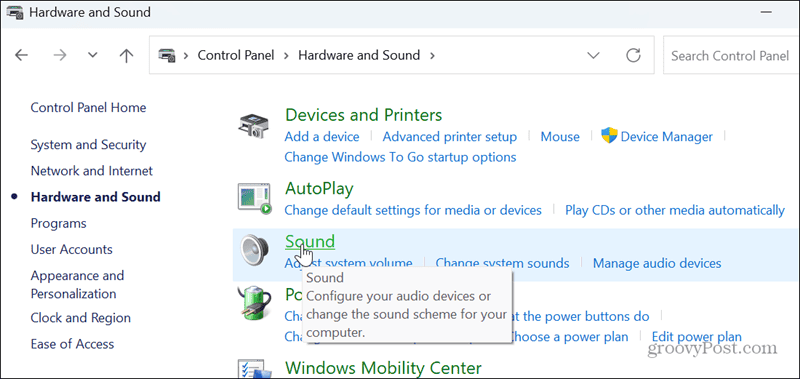Open Manage audio devices
The width and height of the screenshot is (800, 379).
[x=657, y=263]
